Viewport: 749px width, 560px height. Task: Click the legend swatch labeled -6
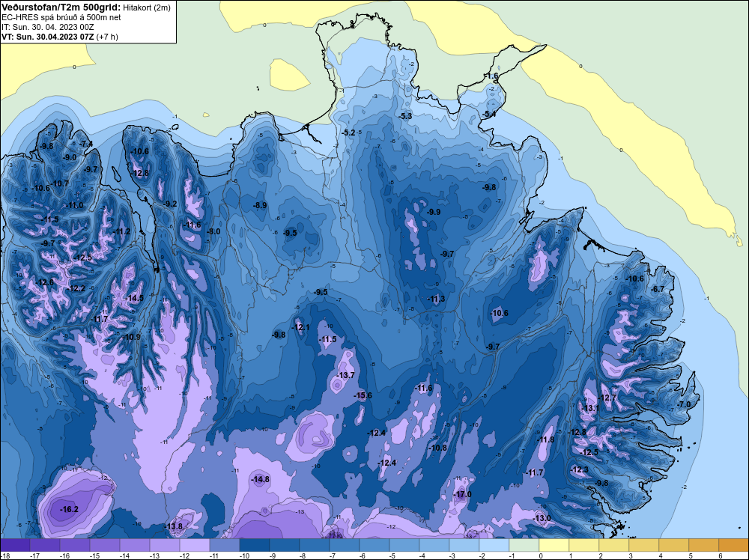[x=374, y=545]
